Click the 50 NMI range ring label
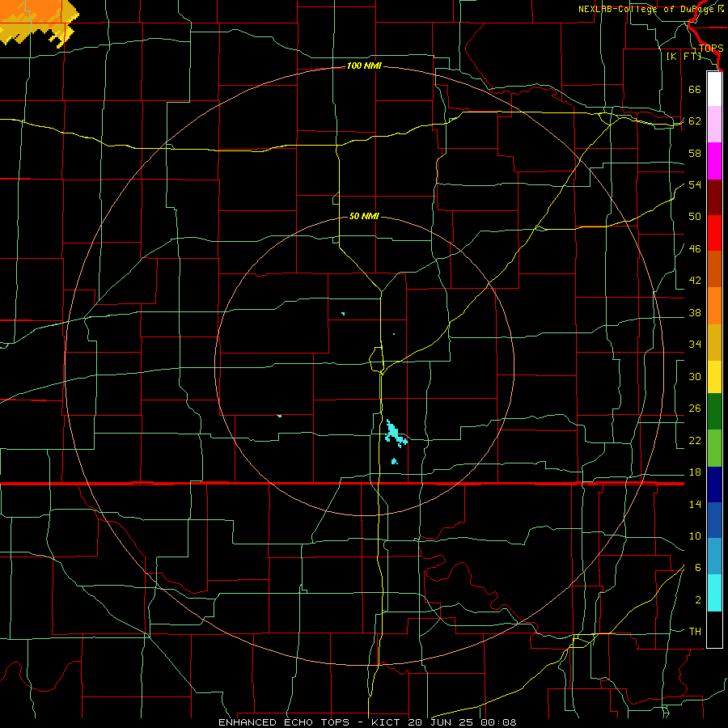 click(364, 216)
